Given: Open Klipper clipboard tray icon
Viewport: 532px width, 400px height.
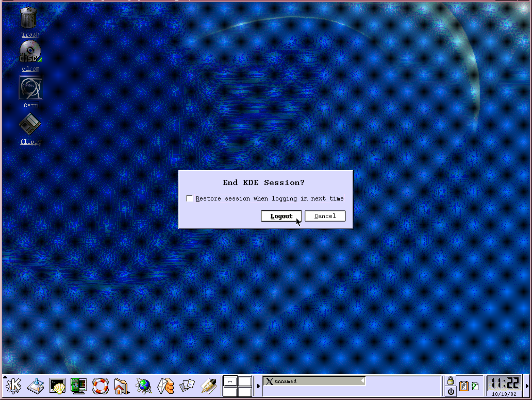Looking at the screenshot, I should 463,386.
